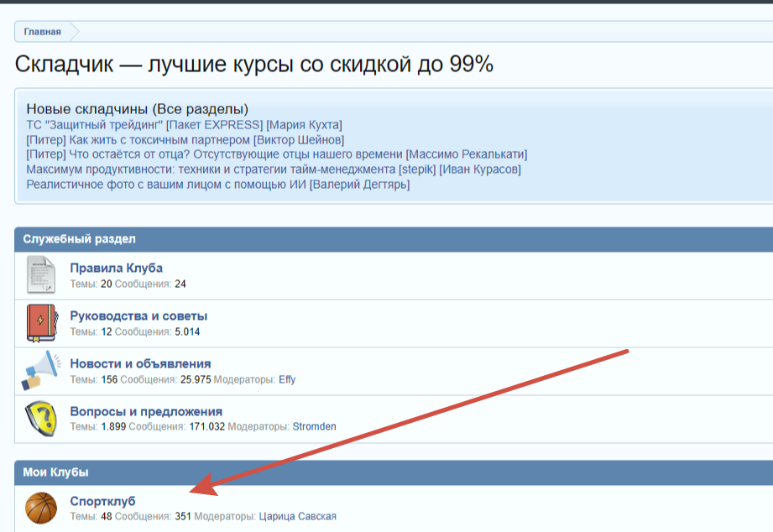Click the Сообщения: 5.014 count
The height and width of the screenshot is (532, 773).
[157, 331]
